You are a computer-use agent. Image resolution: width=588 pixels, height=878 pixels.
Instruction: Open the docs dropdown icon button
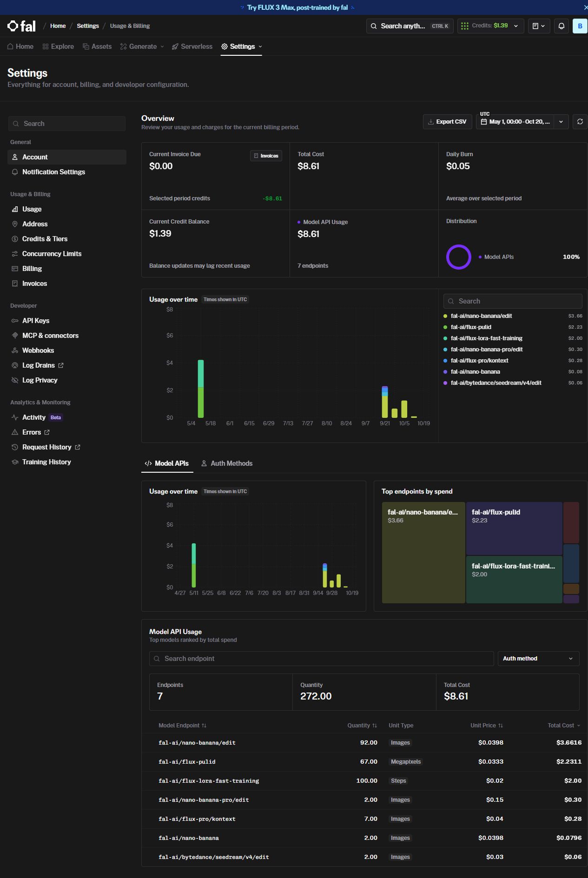539,26
